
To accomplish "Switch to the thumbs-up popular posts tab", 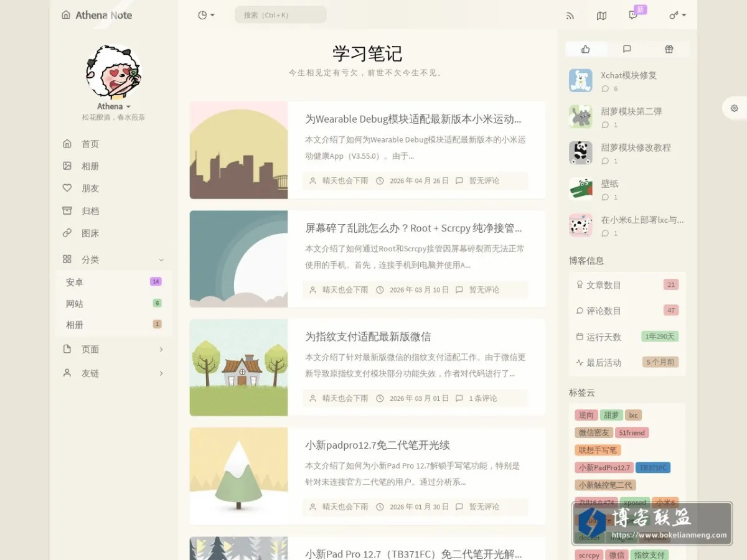I will (x=585, y=49).
